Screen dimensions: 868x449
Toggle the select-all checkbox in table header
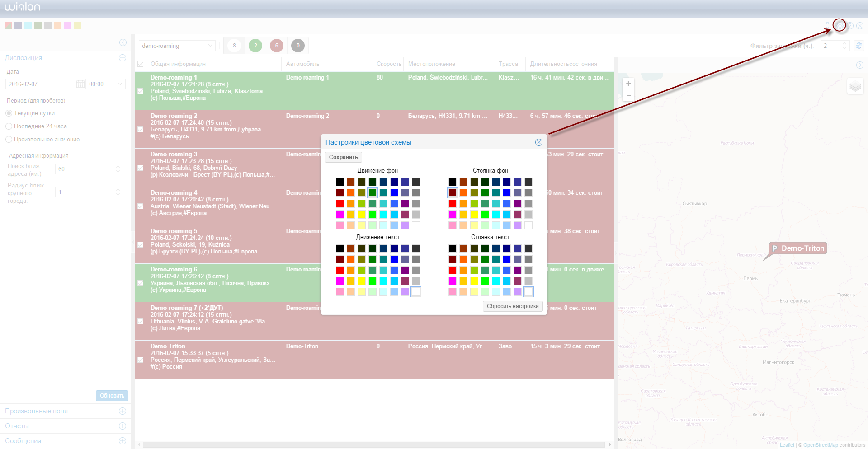[x=141, y=64]
